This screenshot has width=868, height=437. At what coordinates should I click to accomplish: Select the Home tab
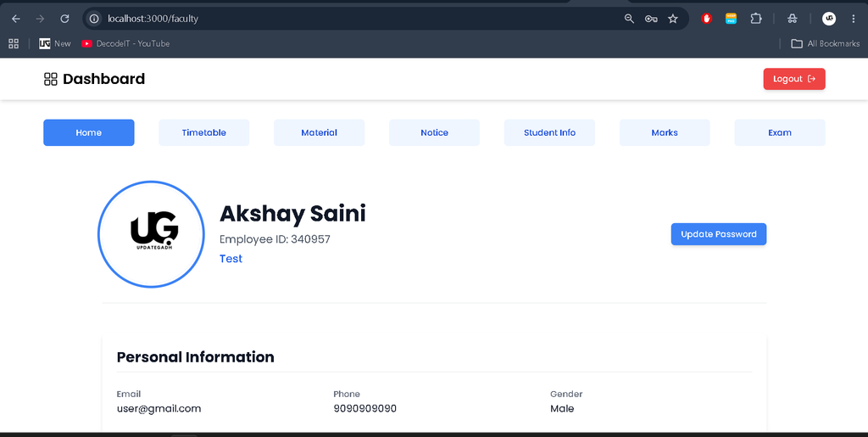[88, 133]
